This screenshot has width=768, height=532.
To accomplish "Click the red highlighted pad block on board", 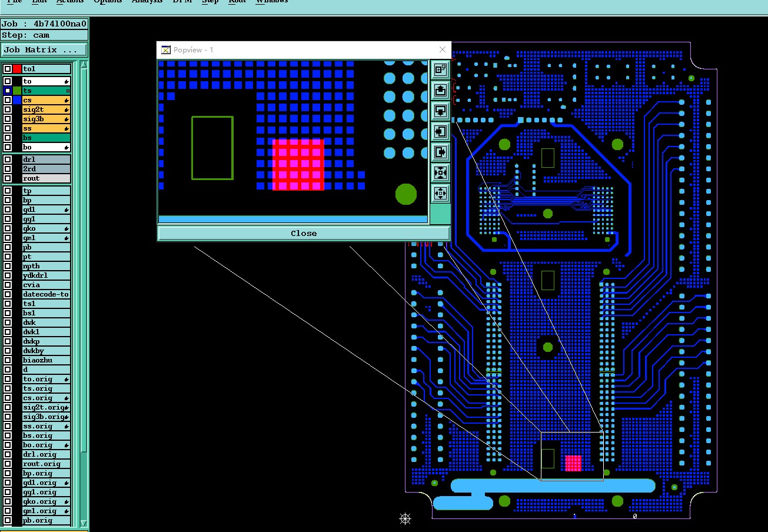I will pyautogui.click(x=573, y=463).
